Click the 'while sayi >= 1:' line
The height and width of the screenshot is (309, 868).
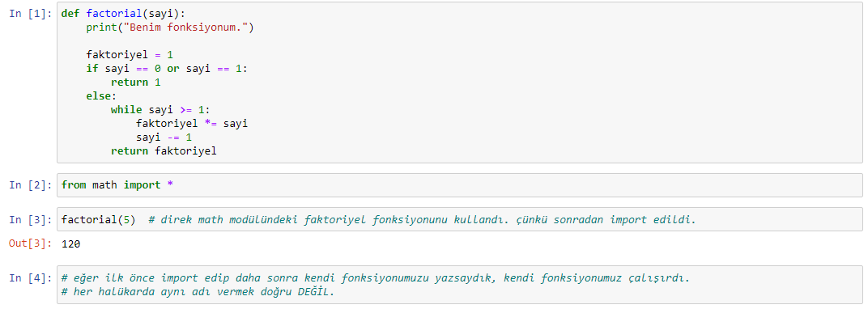pyautogui.click(x=160, y=109)
